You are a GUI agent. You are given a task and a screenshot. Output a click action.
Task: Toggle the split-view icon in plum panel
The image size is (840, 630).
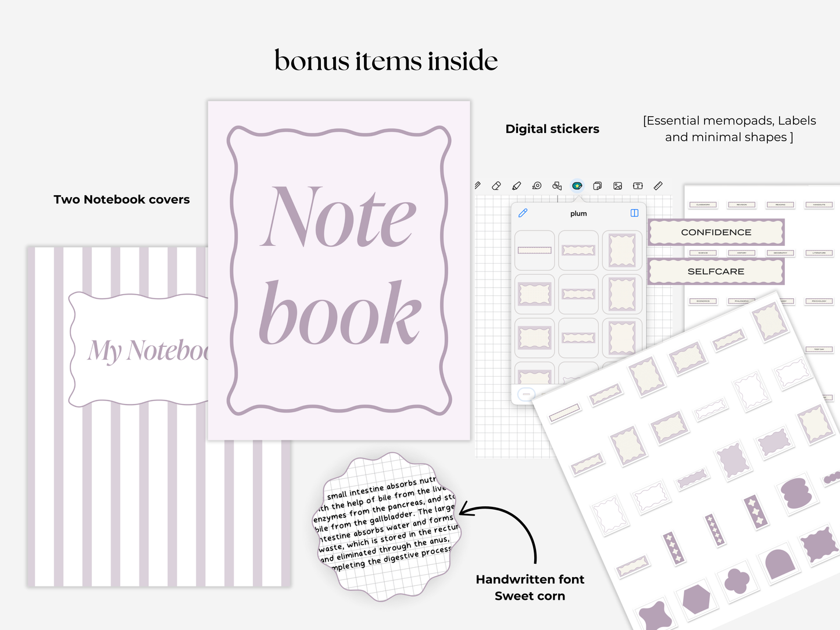634,213
